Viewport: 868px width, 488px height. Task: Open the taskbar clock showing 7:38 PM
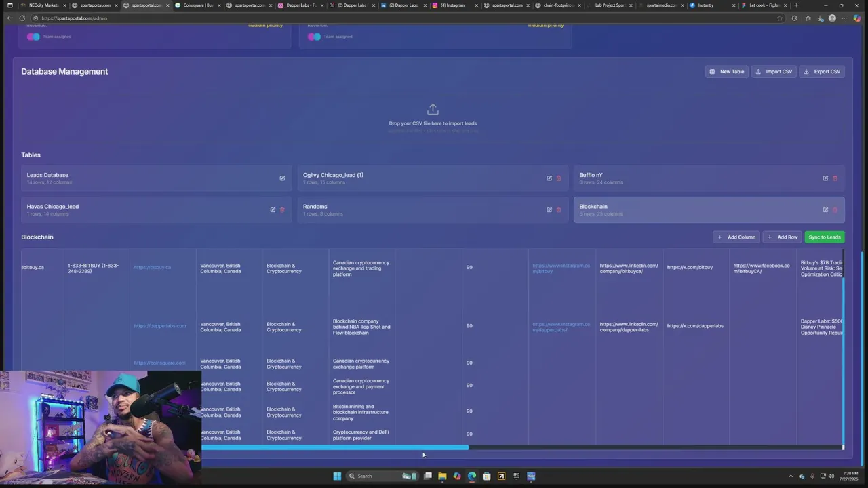point(849,476)
